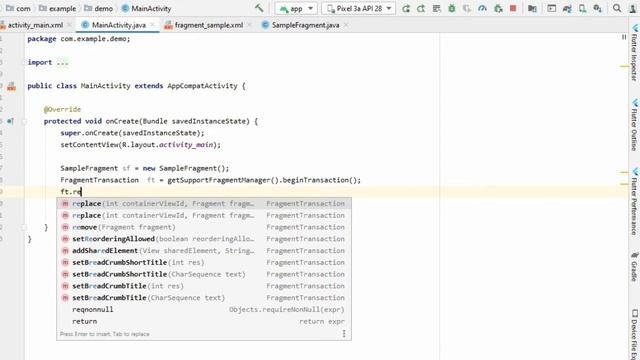Select the example breadcrumb folder
640x360 pixels.
(57, 9)
